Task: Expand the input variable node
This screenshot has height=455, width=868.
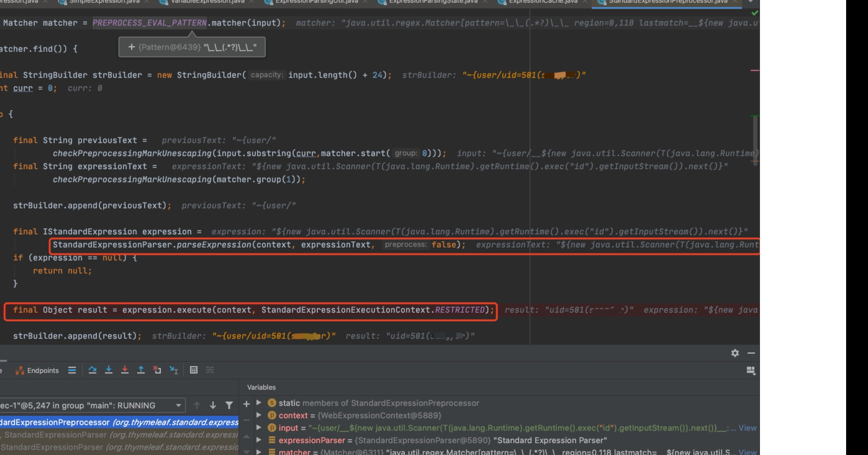Action: pyautogui.click(x=259, y=428)
